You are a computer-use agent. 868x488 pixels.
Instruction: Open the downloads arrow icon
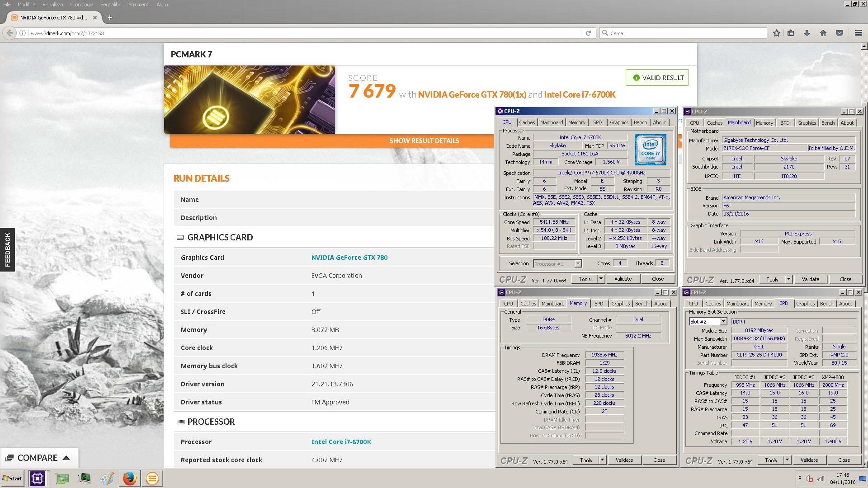tap(807, 33)
